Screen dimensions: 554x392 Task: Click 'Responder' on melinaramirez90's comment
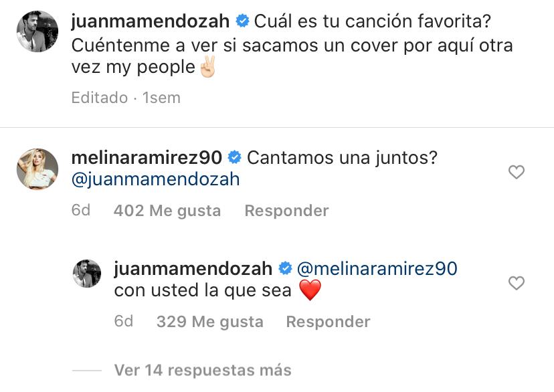286,211
